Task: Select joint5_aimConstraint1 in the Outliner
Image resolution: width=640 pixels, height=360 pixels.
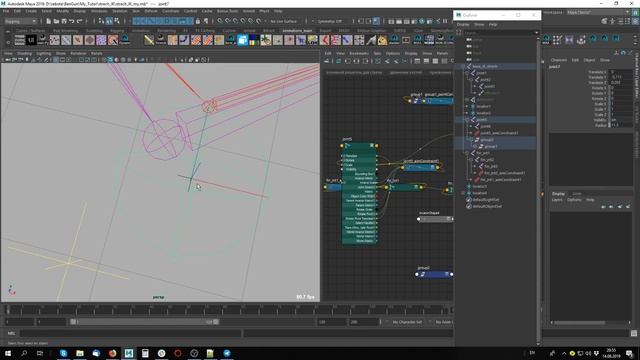Action: tap(499, 133)
